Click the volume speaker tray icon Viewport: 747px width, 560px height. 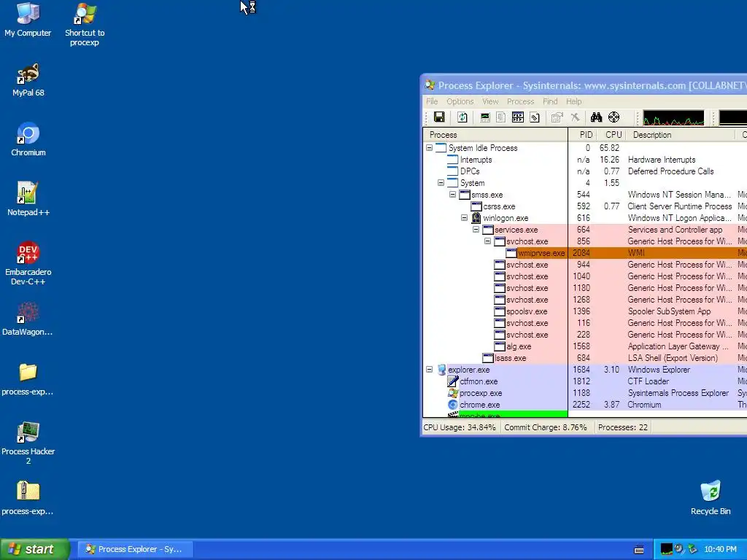click(679, 549)
